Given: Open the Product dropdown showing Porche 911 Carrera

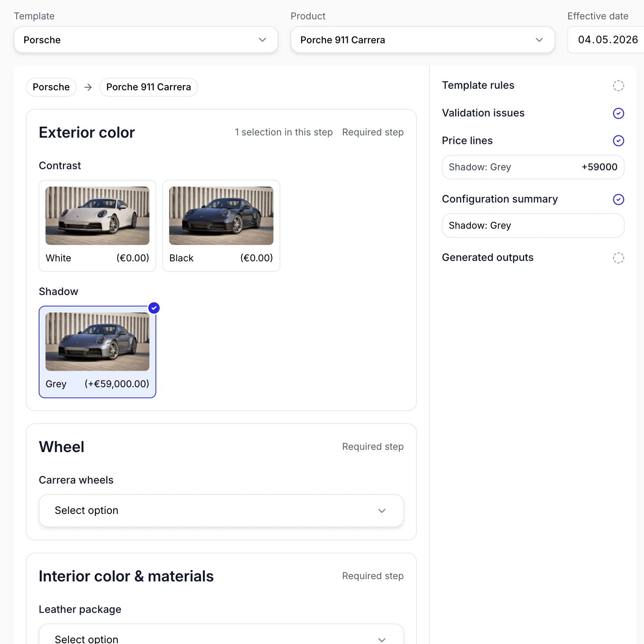Looking at the screenshot, I should [x=423, y=40].
